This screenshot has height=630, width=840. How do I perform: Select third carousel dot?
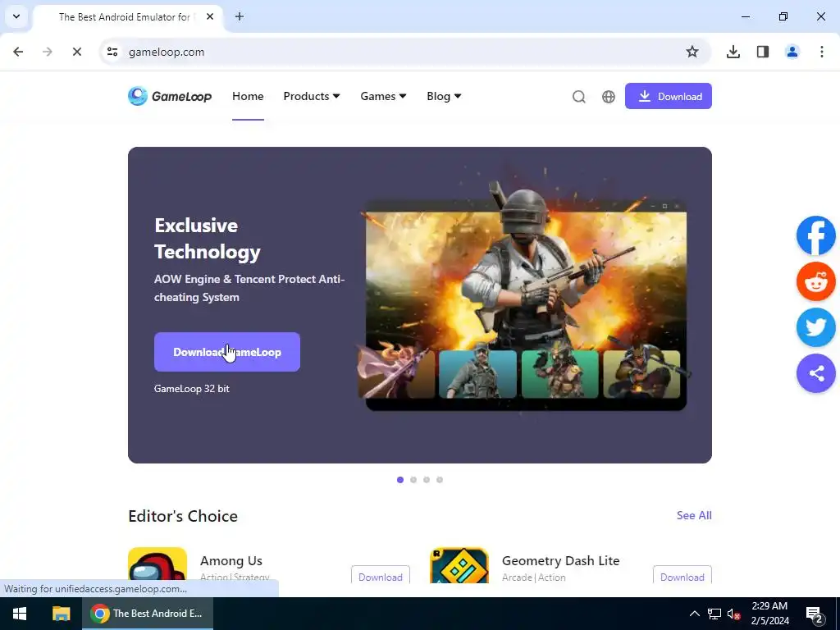[x=427, y=480]
